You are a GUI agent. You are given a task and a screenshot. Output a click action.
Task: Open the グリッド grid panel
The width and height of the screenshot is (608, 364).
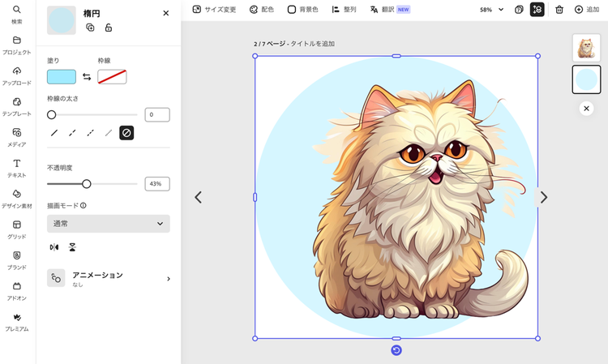coord(17,229)
